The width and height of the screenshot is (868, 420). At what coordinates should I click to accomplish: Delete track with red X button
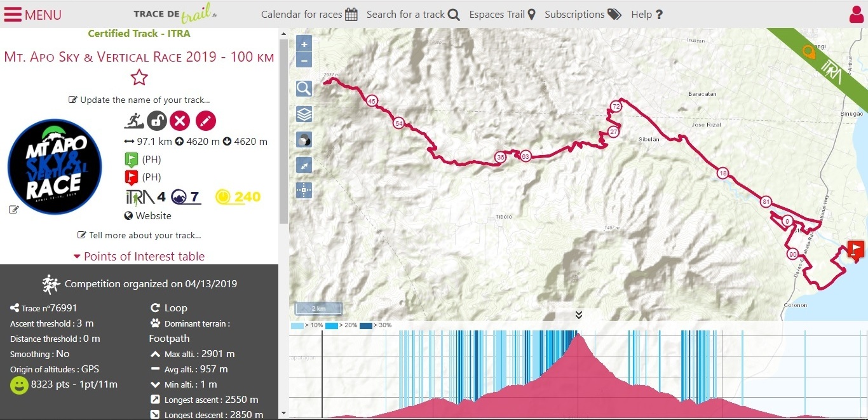tap(180, 120)
